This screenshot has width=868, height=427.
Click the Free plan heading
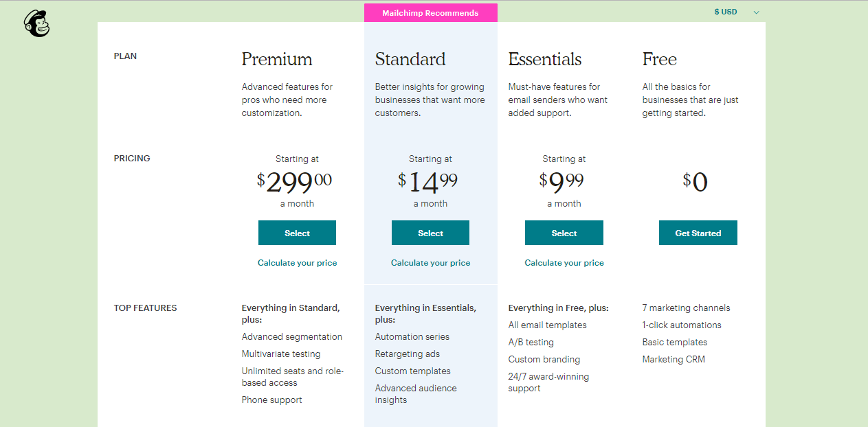pyautogui.click(x=660, y=60)
